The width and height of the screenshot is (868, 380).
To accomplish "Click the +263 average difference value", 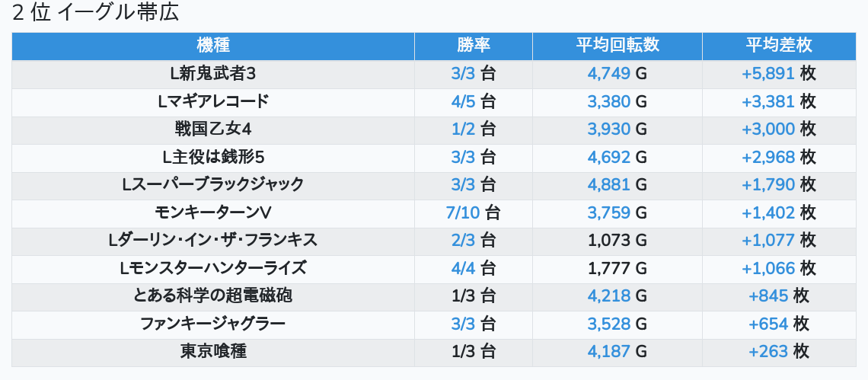I will [767, 351].
